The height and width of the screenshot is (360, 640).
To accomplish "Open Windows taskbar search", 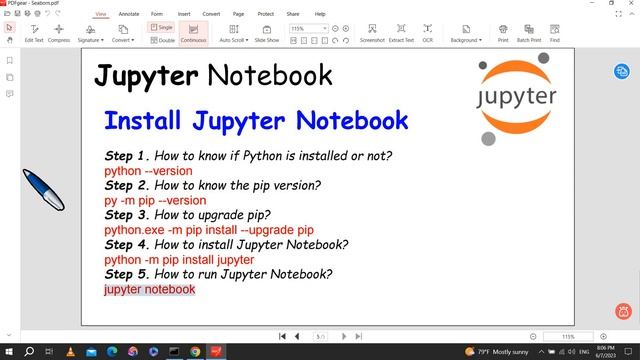I will (x=29, y=351).
